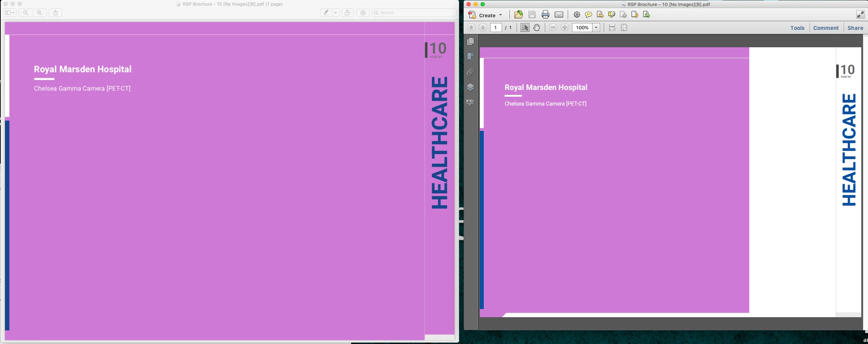Open Acrobat gear settings icon
868x344 pixels.
coord(577,14)
